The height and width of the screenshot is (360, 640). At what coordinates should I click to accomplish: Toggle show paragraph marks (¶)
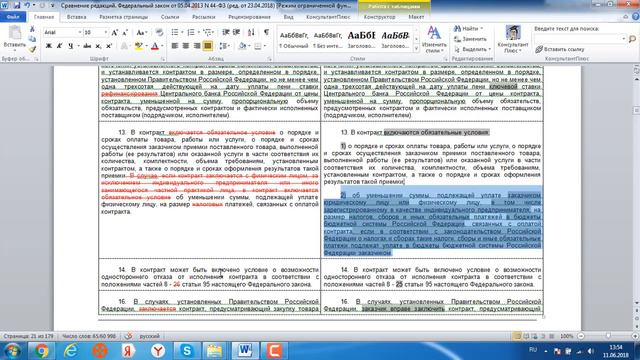266,32
